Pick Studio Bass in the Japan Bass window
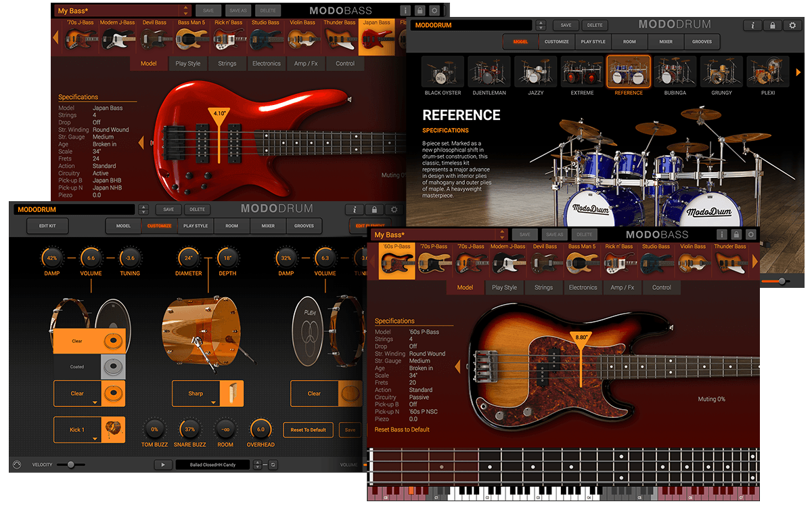The width and height of the screenshot is (812, 508). [x=265, y=37]
